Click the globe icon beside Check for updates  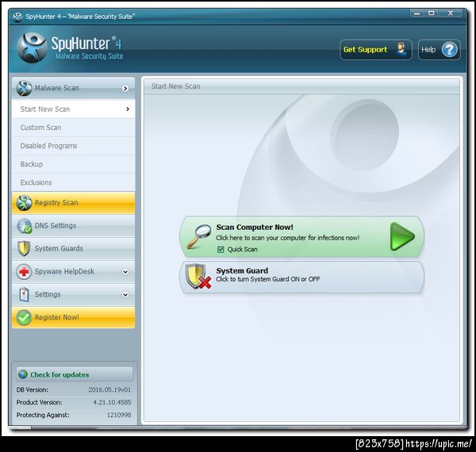23,374
